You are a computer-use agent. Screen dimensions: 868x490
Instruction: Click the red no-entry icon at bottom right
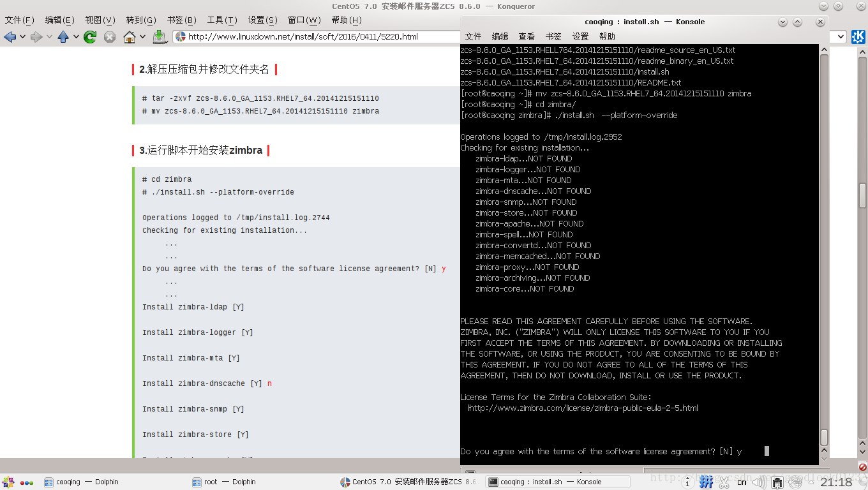click(x=862, y=467)
